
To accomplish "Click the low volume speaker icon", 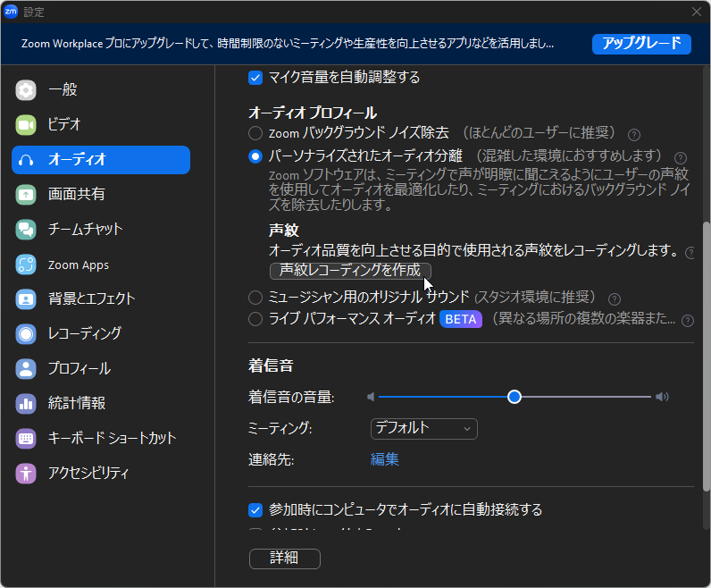I will tap(371, 397).
